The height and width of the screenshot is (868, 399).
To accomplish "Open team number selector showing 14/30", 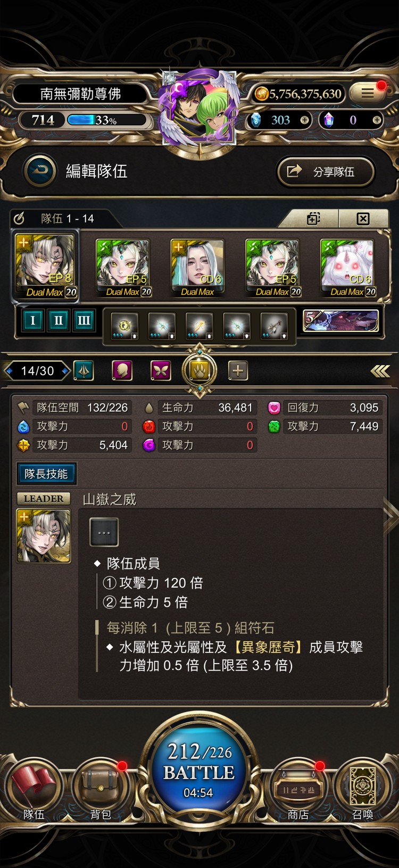I will (37, 371).
